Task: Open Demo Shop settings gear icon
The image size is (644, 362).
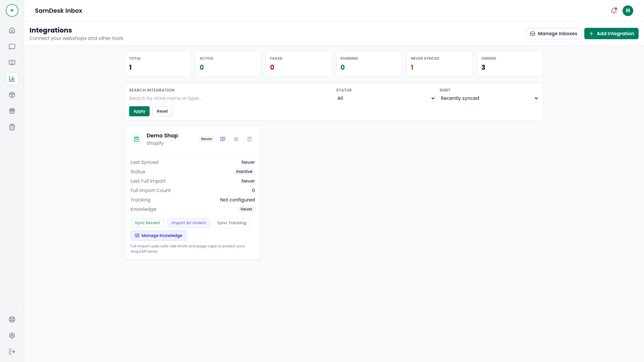Action: [x=236, y=139]
